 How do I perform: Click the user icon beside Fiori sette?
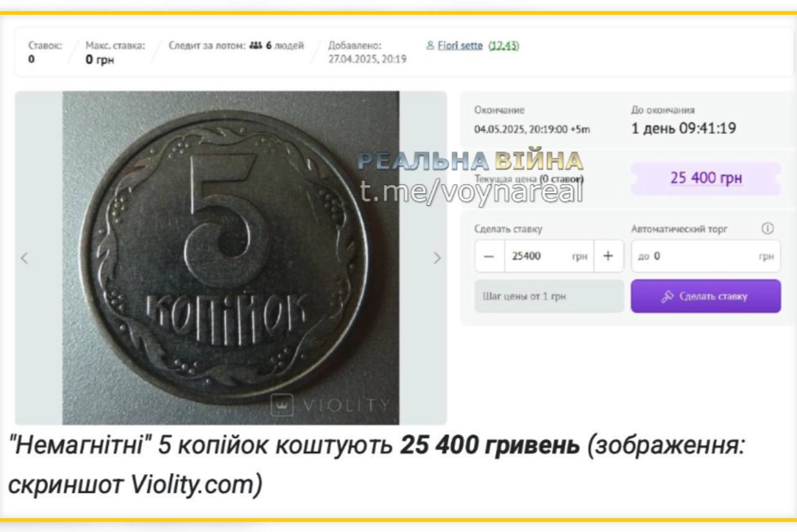click(x=430, y=45)
